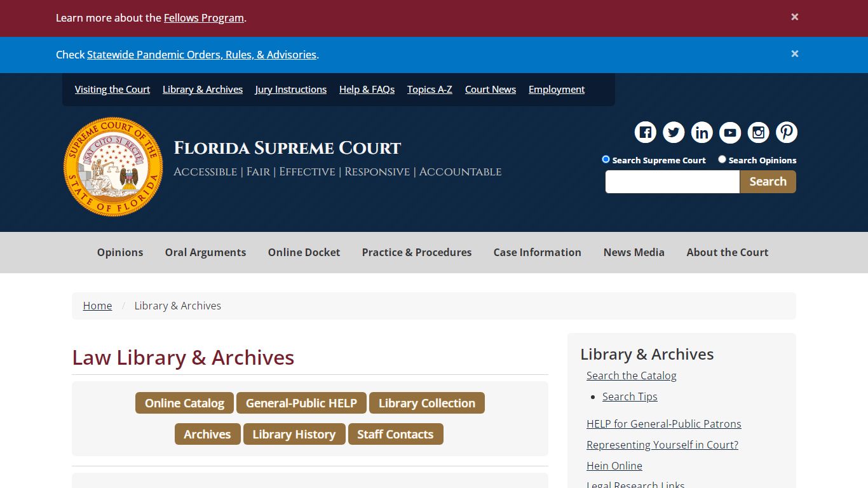
Task: Open the Pinterest icon link
Action: coord(787,132)
